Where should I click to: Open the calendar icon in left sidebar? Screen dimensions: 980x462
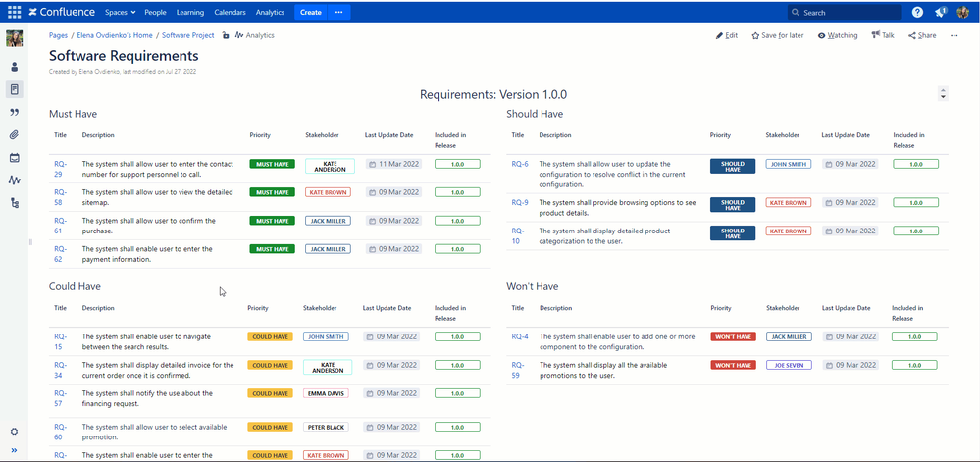coord(14,158)
